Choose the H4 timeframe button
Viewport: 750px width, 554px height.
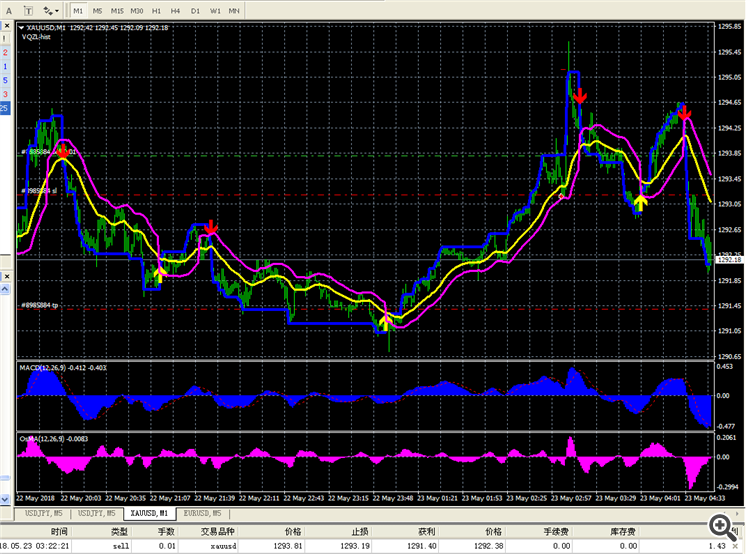click(x=176, y=10)
